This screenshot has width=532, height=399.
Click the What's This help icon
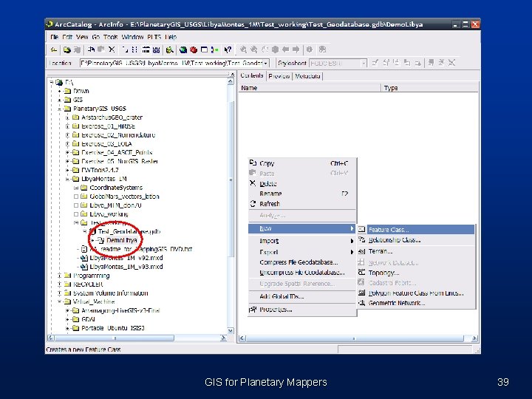click(228, 50)
